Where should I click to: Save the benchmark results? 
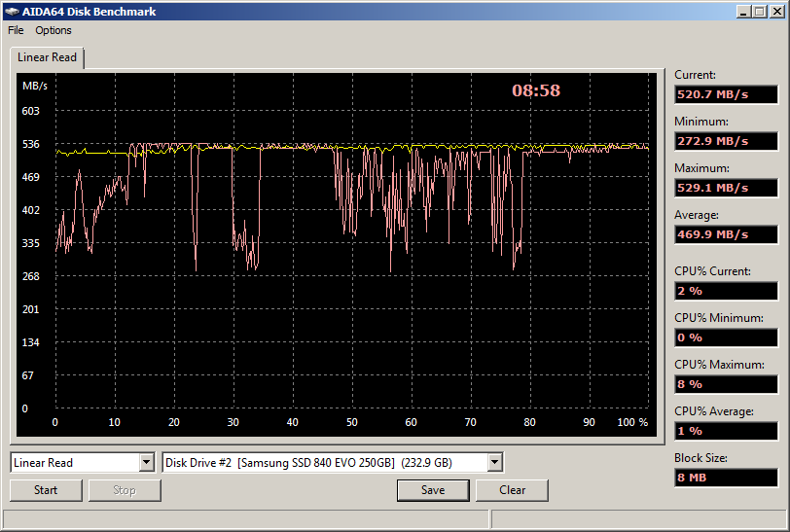(x=433, y=490)
